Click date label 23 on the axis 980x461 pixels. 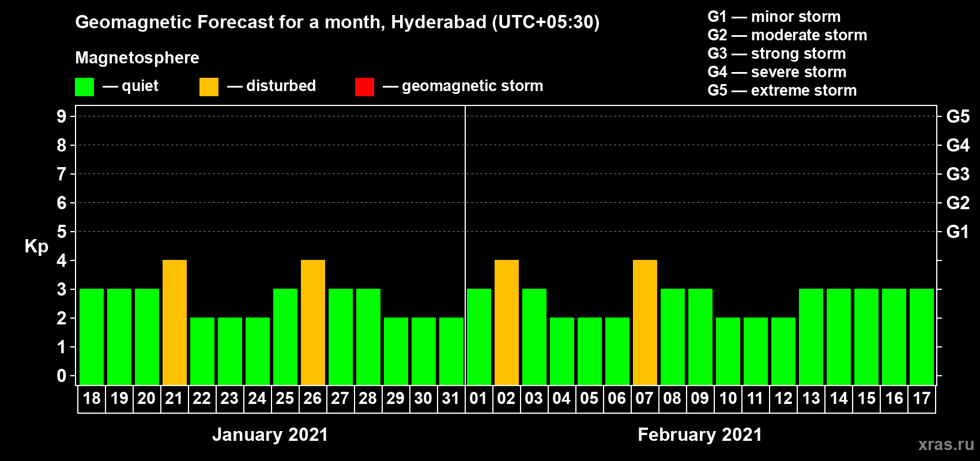tap(229, 399)
